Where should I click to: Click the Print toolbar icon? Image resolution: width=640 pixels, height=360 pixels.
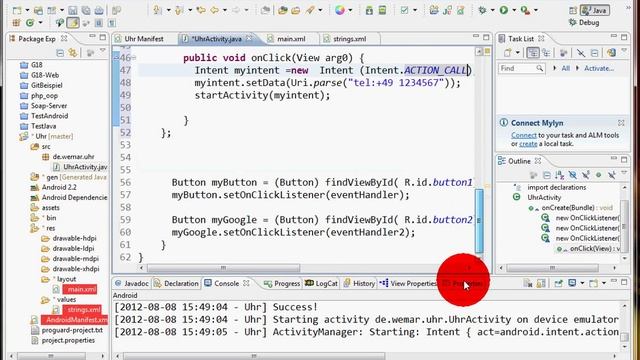(x=99, y=10)
